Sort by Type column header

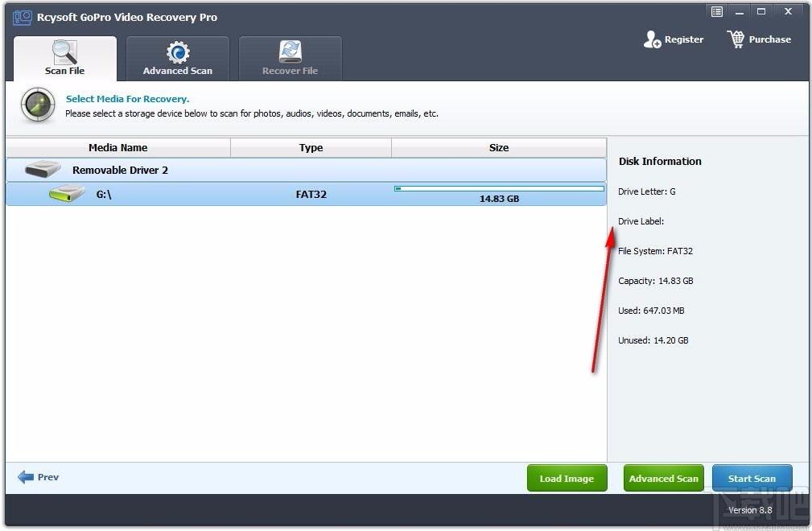311,148
